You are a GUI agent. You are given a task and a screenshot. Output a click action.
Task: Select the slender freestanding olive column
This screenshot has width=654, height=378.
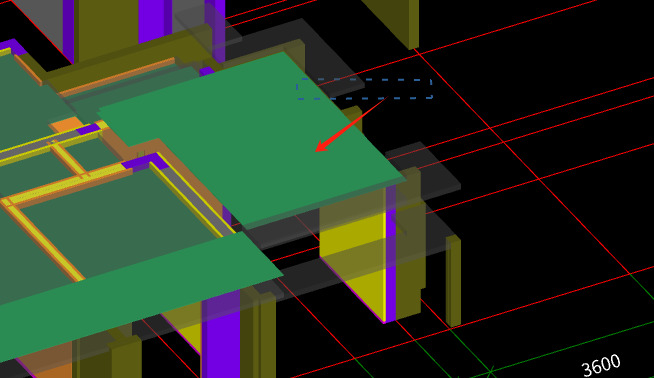point(453,281)
